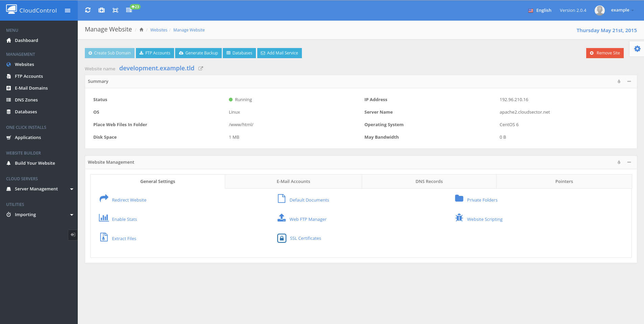Click the Summary panel color drop icon
The width and height of the screenshot is (644, 324).
[x=619, y=82]
